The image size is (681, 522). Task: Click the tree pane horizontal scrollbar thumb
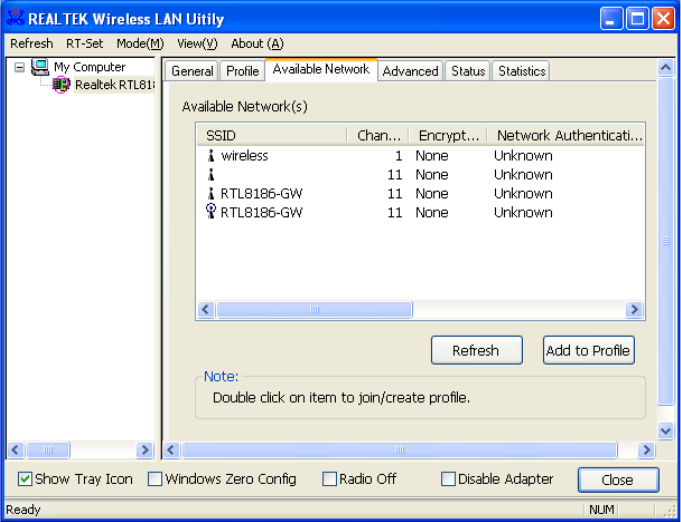(x=48, y=450)
